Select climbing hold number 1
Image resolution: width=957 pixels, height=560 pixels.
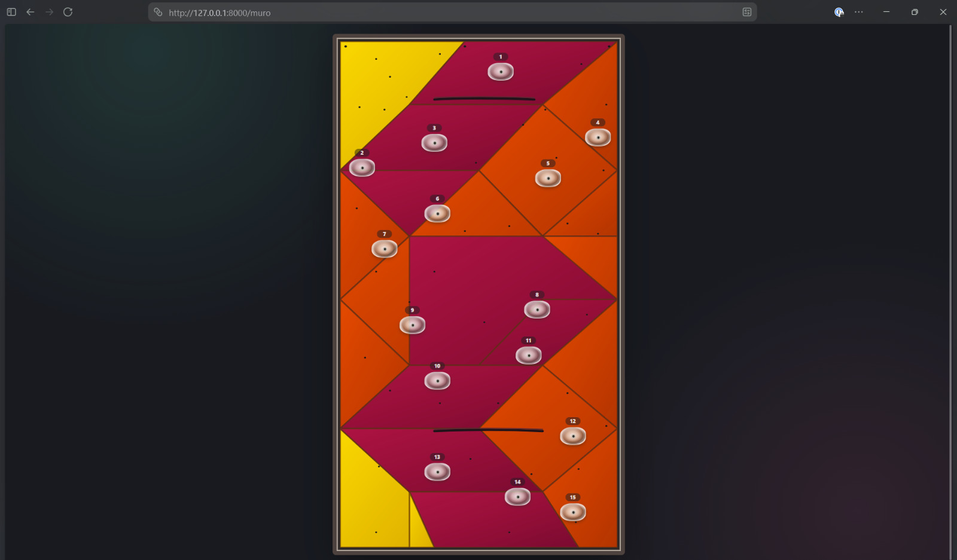pyautogui.click(x=501, y=72)
